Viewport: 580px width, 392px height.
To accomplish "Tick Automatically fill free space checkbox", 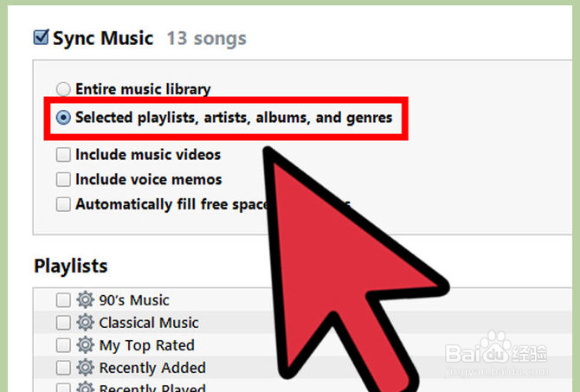I will (63, 204).
